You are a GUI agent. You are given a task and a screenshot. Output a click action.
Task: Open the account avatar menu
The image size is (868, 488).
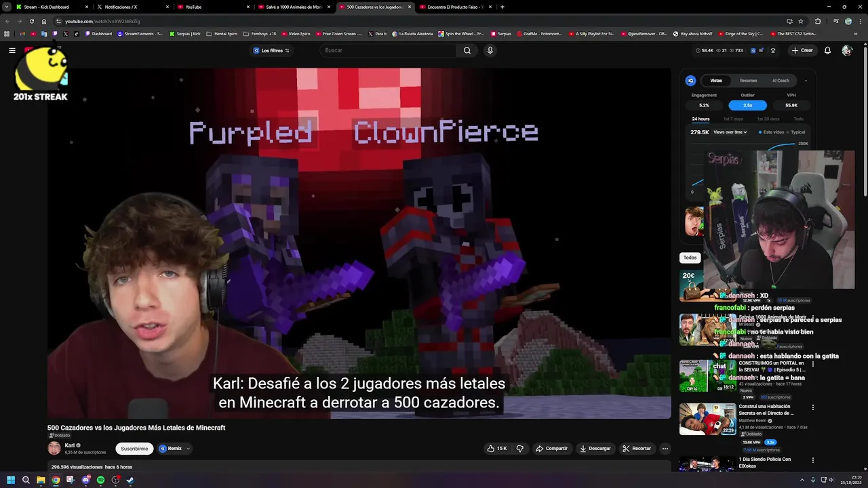846,50
